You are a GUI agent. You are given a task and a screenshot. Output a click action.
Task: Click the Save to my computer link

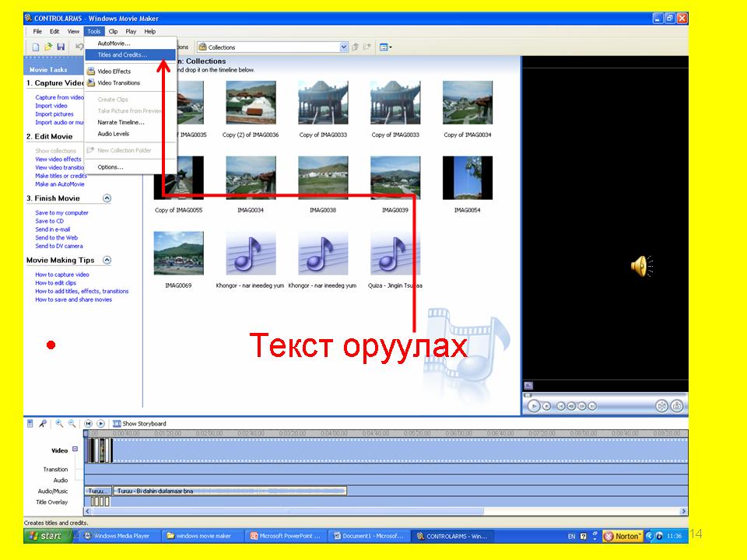pos(61,213)
